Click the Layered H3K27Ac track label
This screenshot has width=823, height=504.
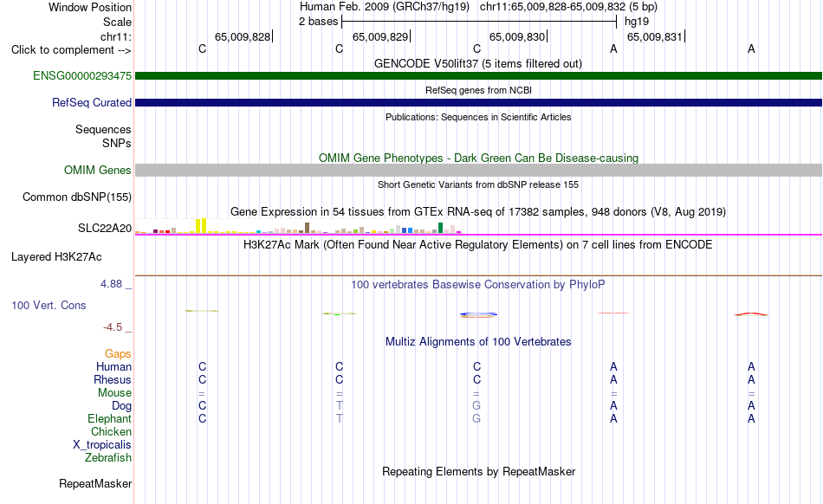click(x=56, y=256)
